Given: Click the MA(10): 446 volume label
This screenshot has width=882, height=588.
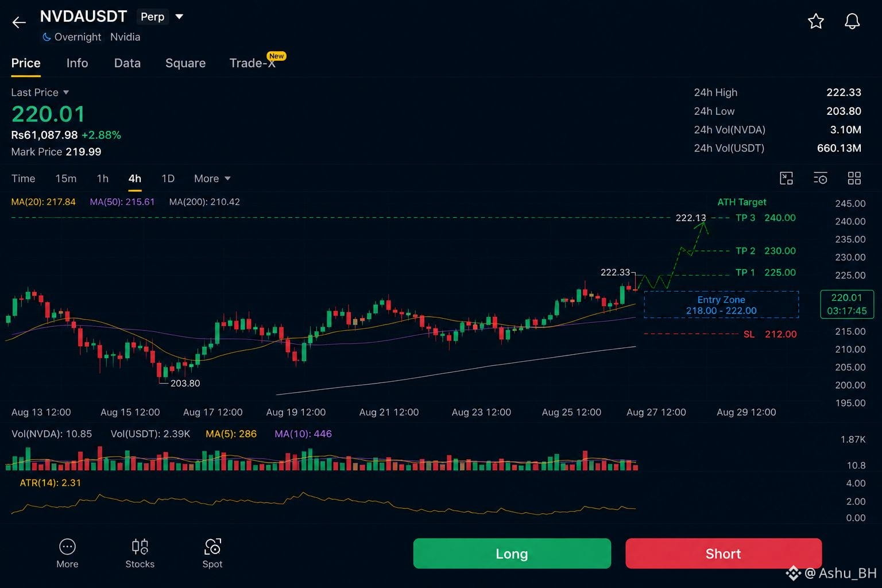Looking at the screenshot, I should pos(303,434).
